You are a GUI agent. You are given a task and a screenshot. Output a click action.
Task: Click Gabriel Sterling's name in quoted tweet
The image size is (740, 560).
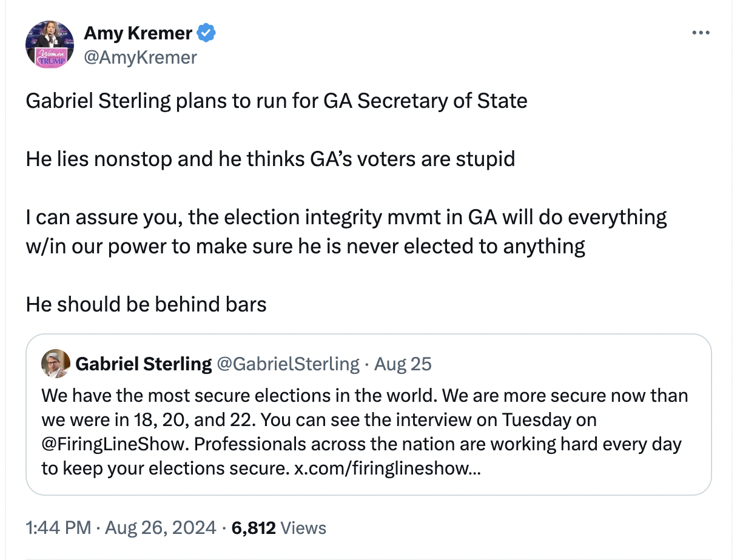(143, 364)
